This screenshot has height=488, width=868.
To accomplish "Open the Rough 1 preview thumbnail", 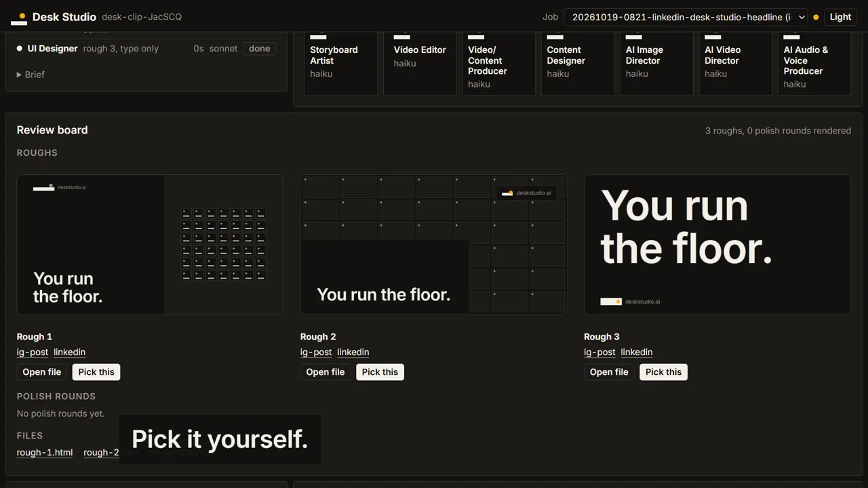I will click(151, 245).
